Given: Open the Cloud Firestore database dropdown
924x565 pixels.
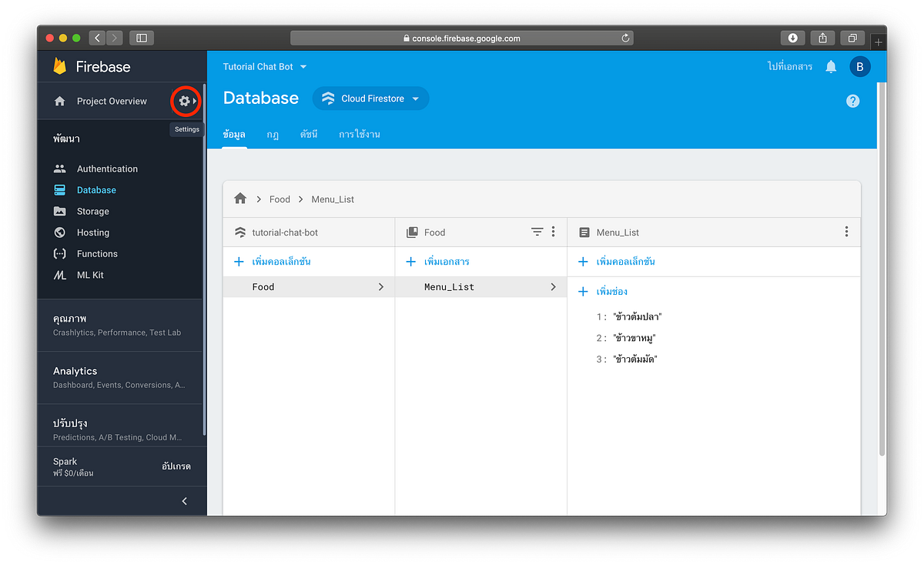Looking at the screenshot, I should (370, 98).
